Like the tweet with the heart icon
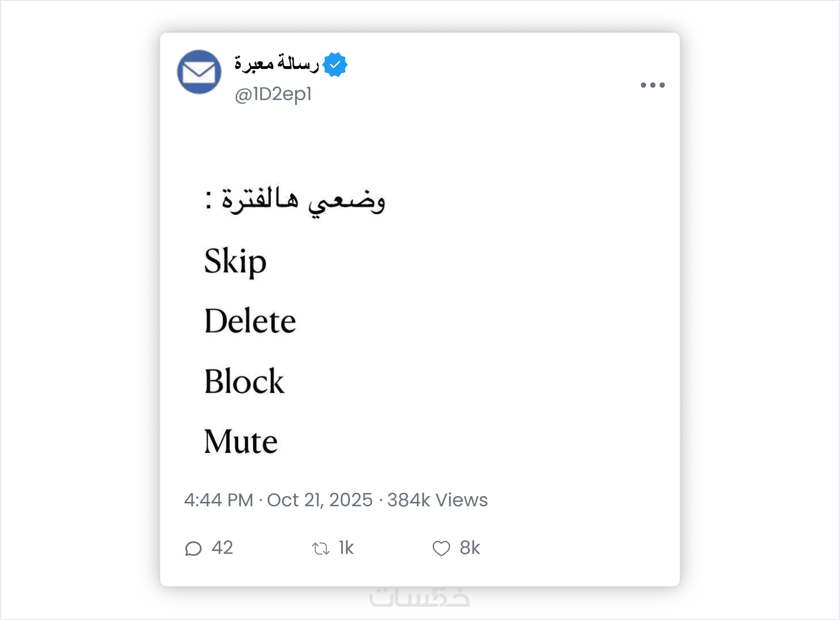 pos(441,549)
